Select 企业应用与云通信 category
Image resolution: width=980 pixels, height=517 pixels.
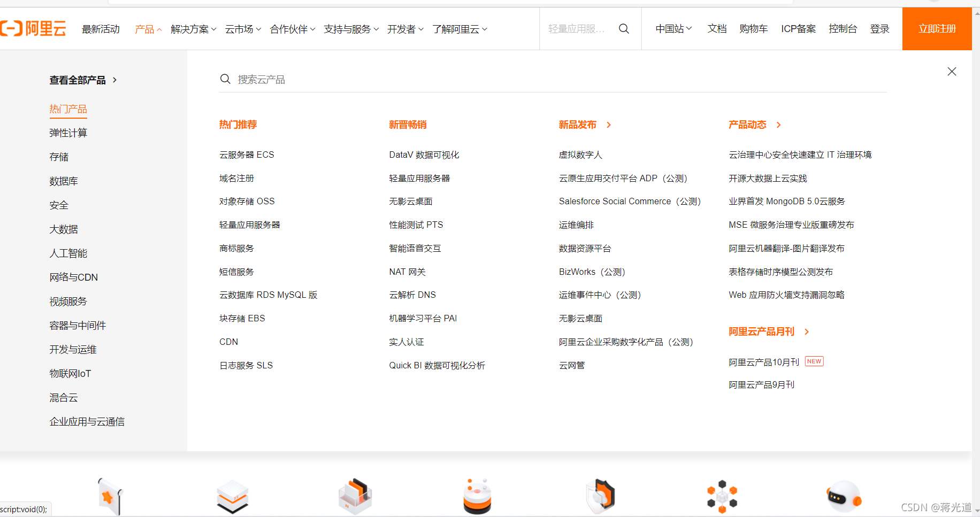(x=87, y=422)
